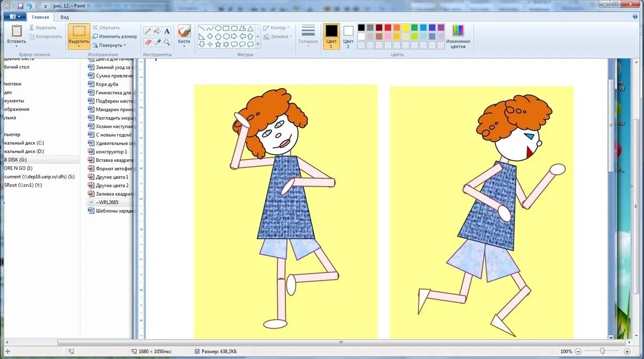This screenshot has width=644, height=359.
Task: Click Изменить размер resize button
Action: (x=114, y=36)
